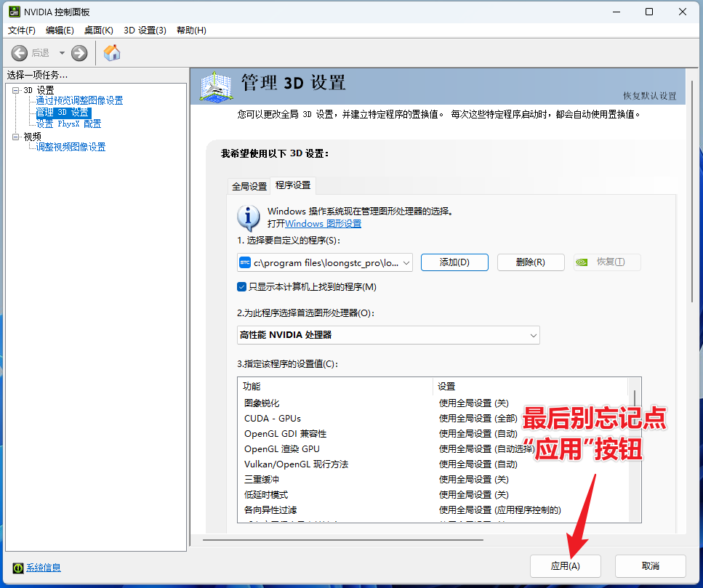Viewport: 703px width, 588px height.
Task: Click the 添加 button
Action: click(x=454, y=262)
